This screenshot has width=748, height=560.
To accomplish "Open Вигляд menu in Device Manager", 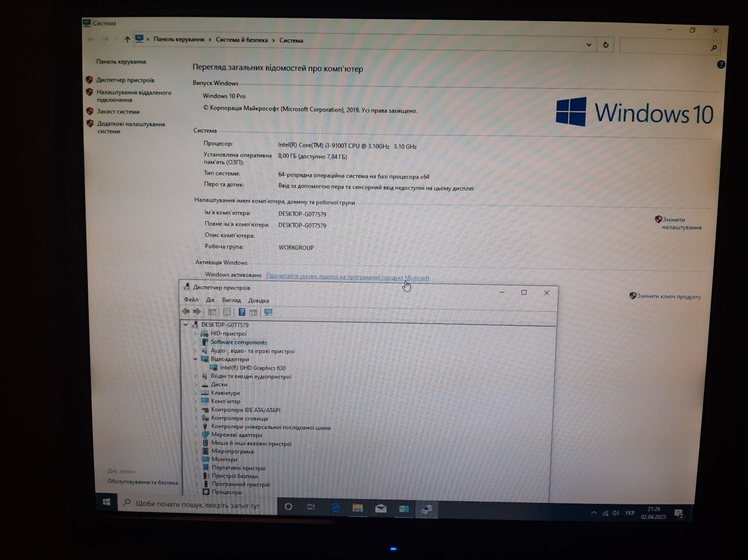I will [231, 300].
